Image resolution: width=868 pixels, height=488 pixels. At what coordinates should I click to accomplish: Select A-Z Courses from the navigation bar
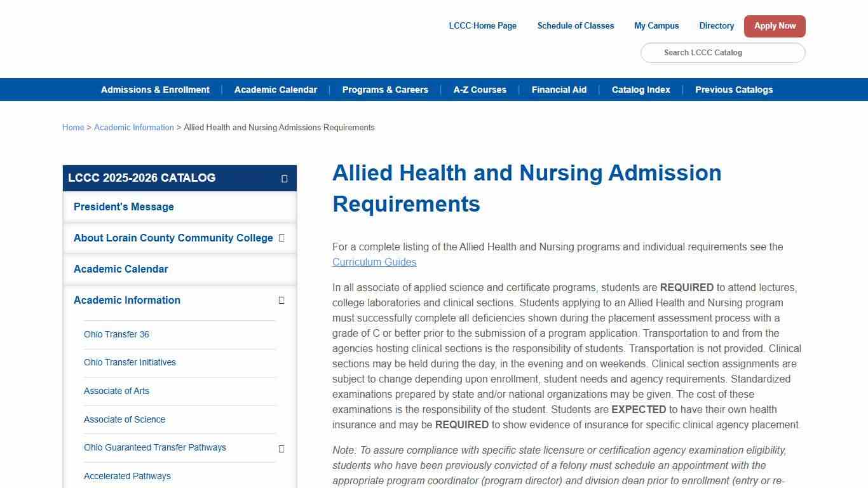(x=480, y=90)
